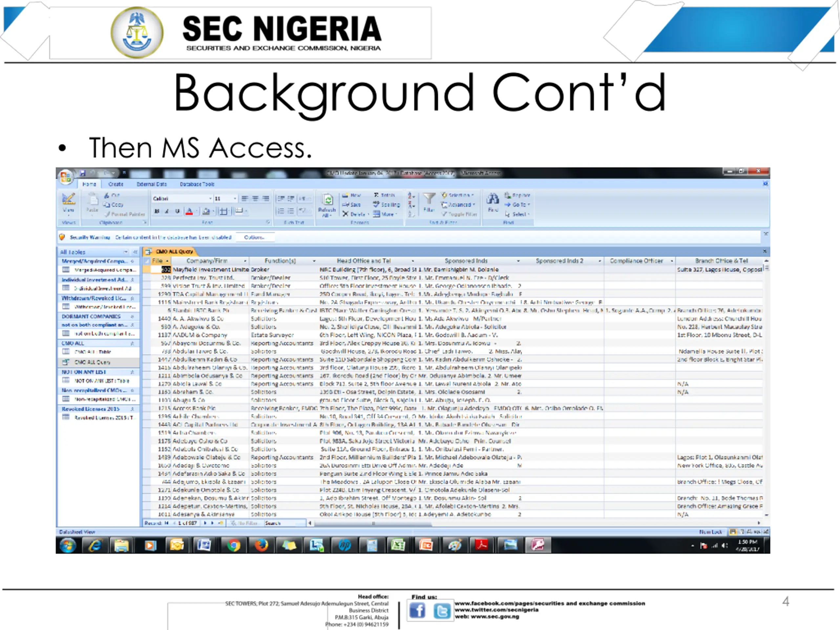840x630 pixels.
Task: Open the Company/Firm column filter arrow
Action: [245, 261]
